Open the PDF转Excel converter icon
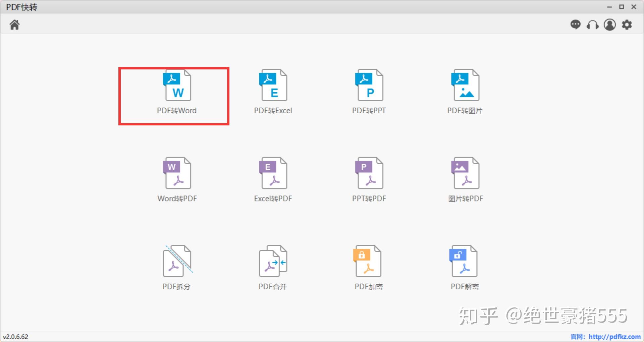This screenshot has width=644, height=342. [x=273, y=85]
